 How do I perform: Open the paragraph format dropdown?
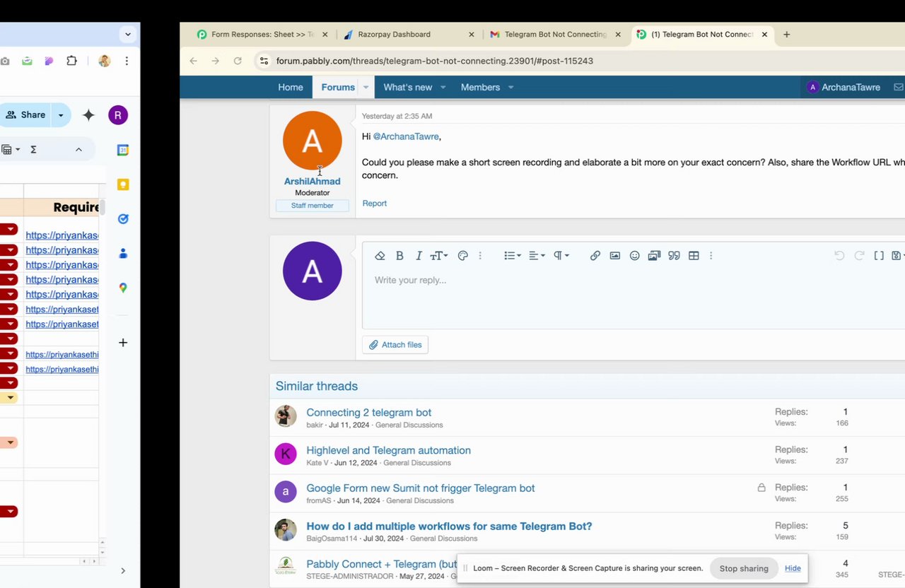pos(561,256)
